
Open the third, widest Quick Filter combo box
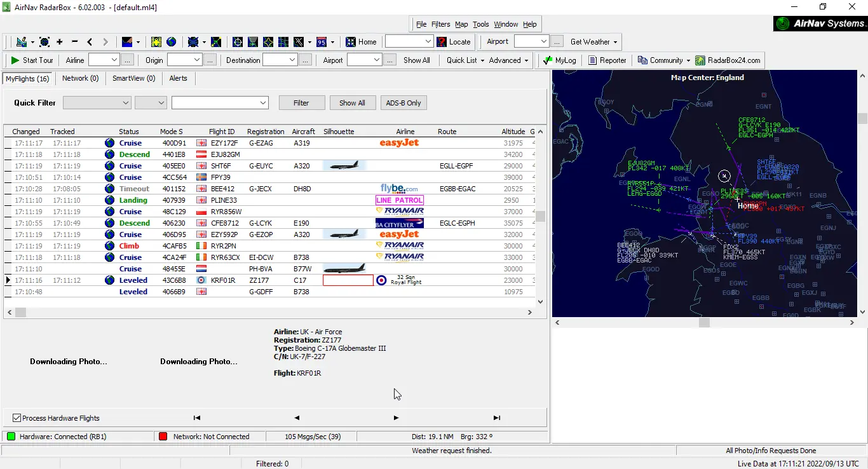pos(220,103)
